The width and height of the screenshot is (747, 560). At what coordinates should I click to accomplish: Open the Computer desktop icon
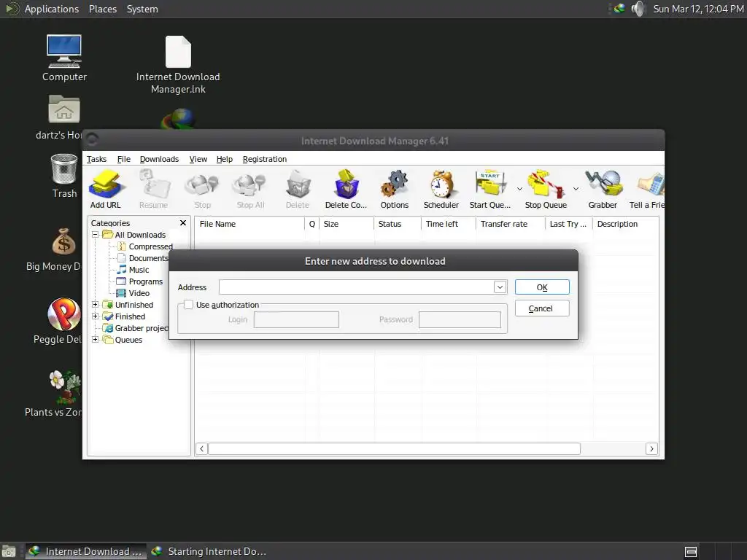[64, 52]
